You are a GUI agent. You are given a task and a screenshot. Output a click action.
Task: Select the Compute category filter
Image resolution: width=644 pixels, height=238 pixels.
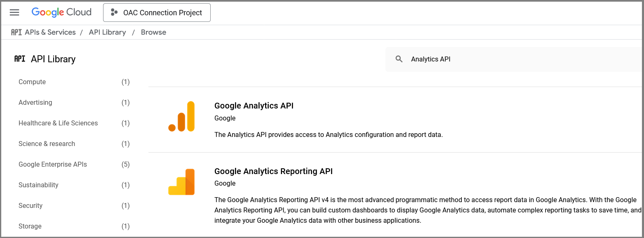[32, 82]
